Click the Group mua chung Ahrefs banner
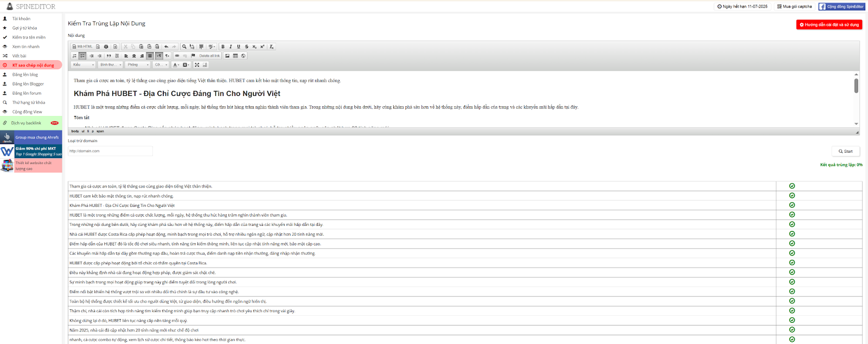The width and height of the screenshot is (868, 344). 31,137
